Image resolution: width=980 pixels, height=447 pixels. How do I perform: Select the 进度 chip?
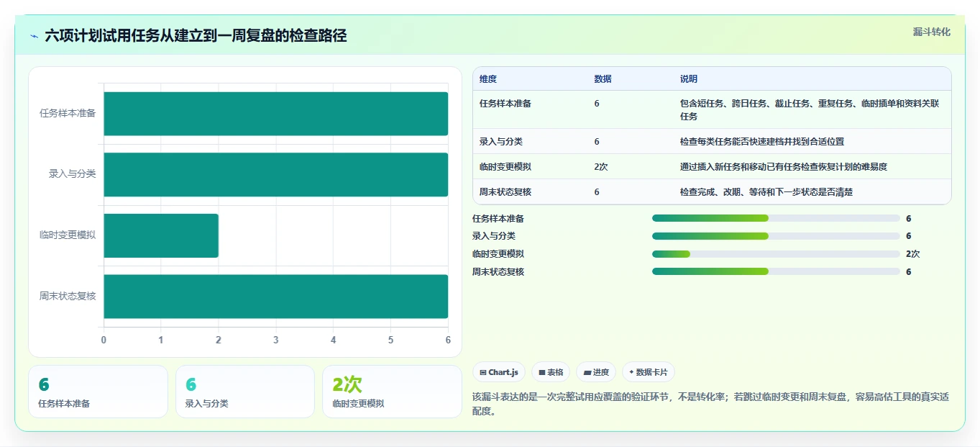tap(596, 372)
